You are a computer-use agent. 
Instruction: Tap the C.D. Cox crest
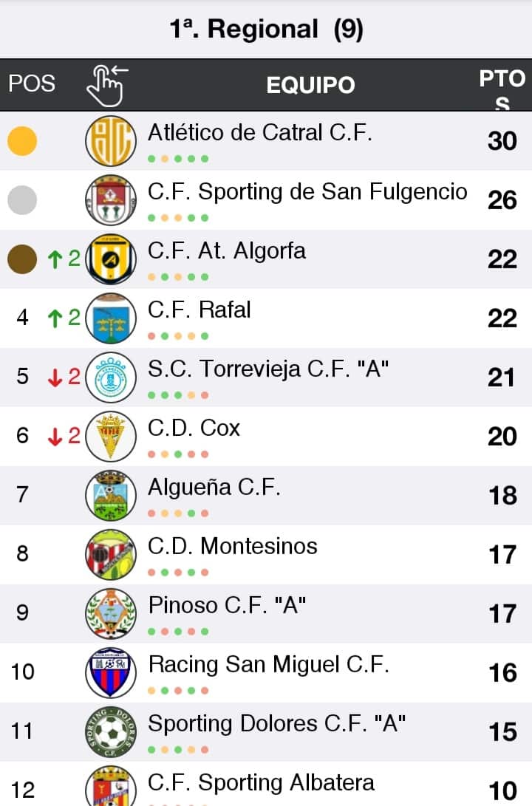tap(111, 436)
